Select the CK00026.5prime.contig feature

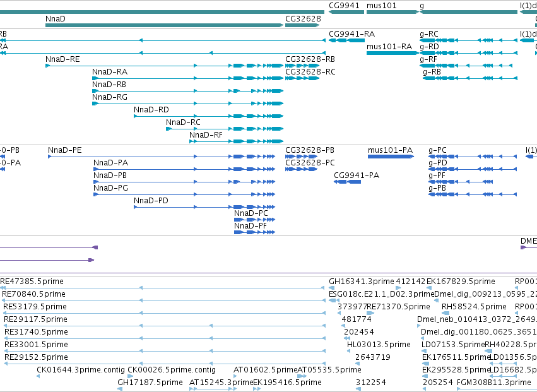point(131,376)
